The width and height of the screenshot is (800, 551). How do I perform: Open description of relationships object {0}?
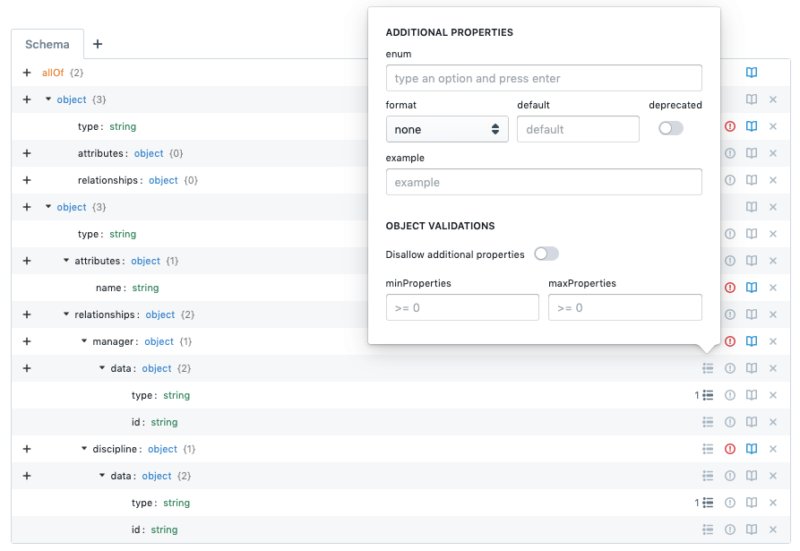pos(751,180)
